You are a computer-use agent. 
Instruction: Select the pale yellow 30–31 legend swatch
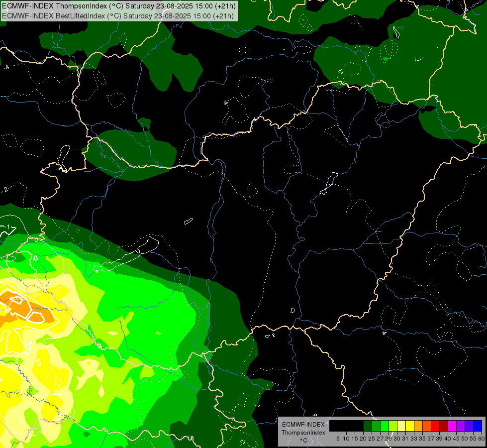point(401,426)
